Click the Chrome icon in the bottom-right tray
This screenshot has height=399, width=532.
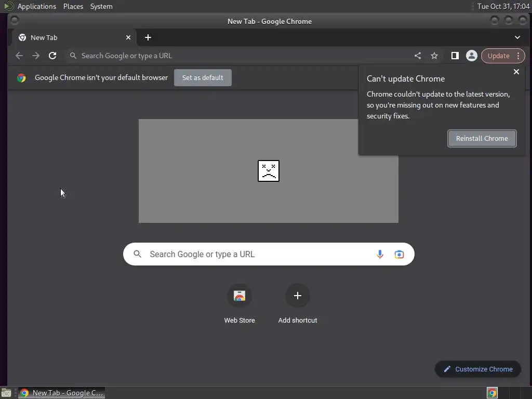[x=492, y=393]
